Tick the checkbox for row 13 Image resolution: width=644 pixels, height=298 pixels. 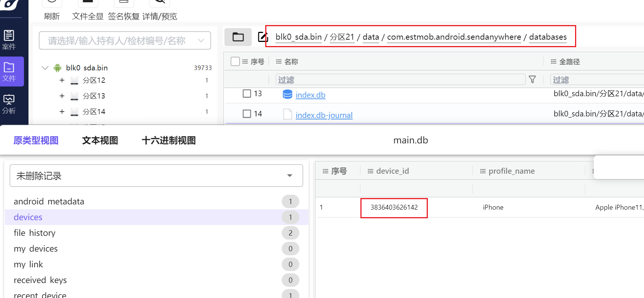(247, 94)
